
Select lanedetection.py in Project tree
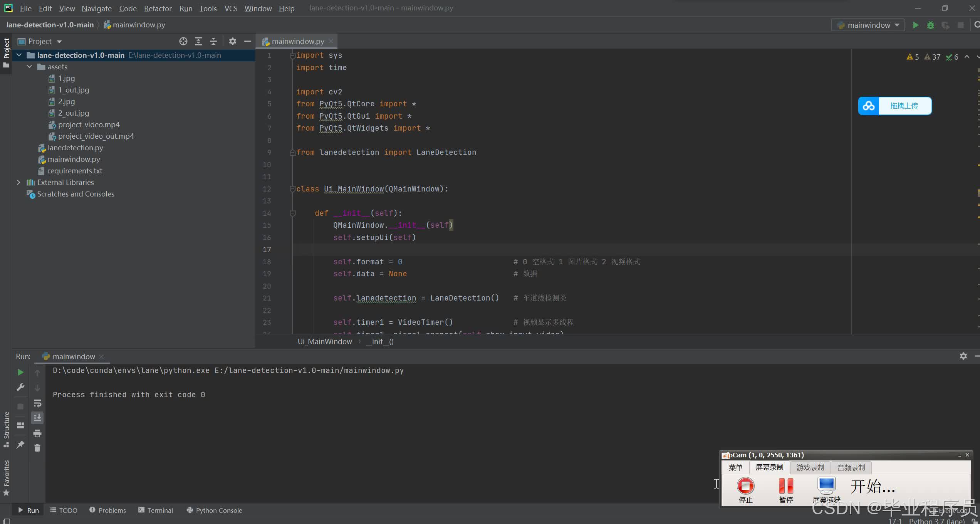point(75,148)
